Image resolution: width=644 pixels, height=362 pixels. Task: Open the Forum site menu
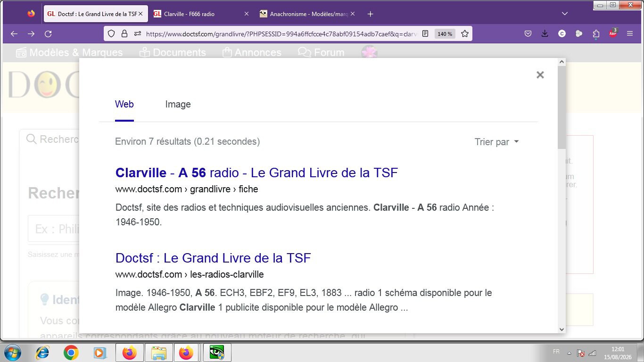(x=321, y=52)
